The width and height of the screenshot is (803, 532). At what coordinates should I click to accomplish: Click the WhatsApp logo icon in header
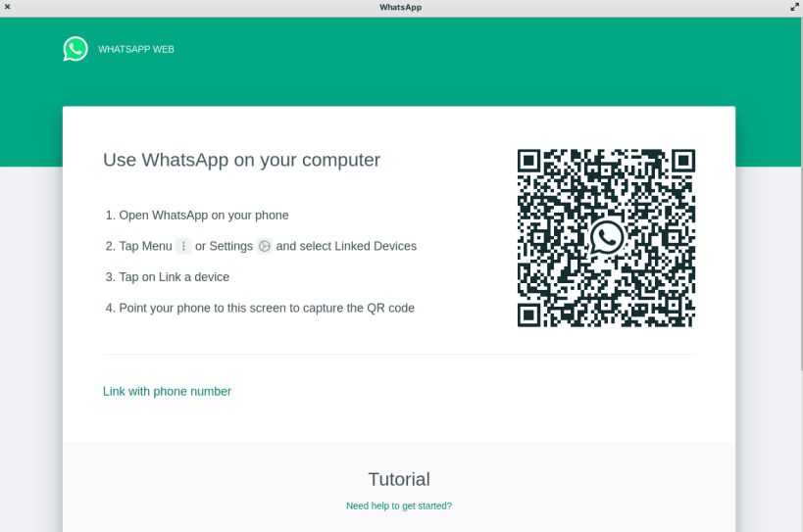[x=75, y=49]
